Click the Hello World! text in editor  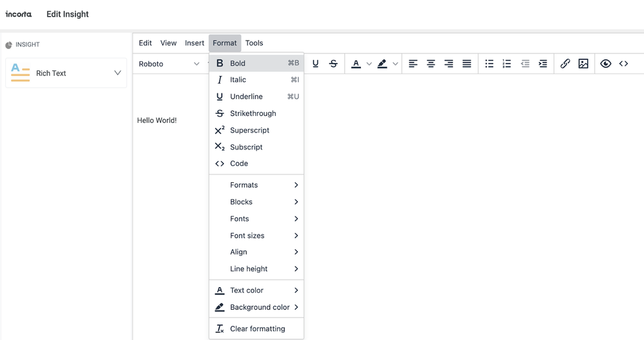point(157,120)
